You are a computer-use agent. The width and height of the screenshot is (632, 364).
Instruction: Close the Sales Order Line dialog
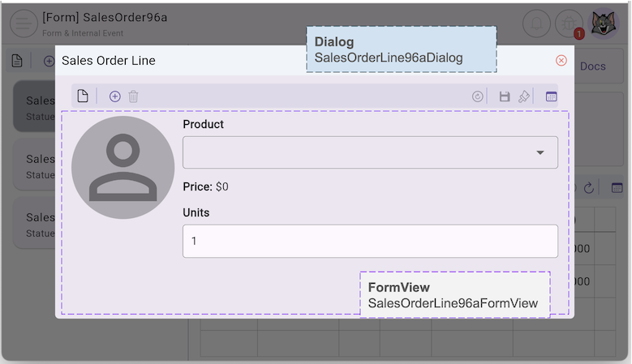(561, 61)
